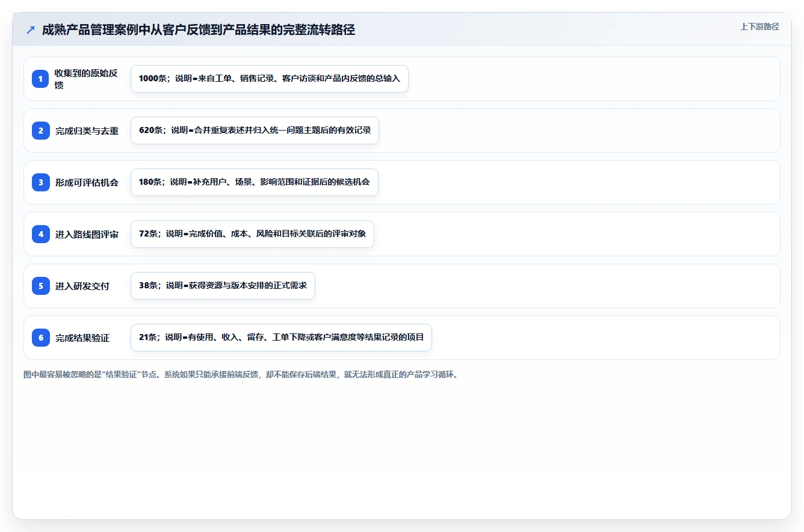Select step badge number 5

coord(40,286)
